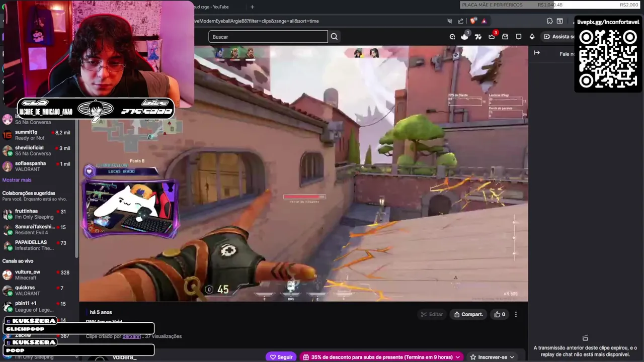Viewport: 644px width, 362px height.
Task: Open the clip more options menu
Action: [516, 314]
